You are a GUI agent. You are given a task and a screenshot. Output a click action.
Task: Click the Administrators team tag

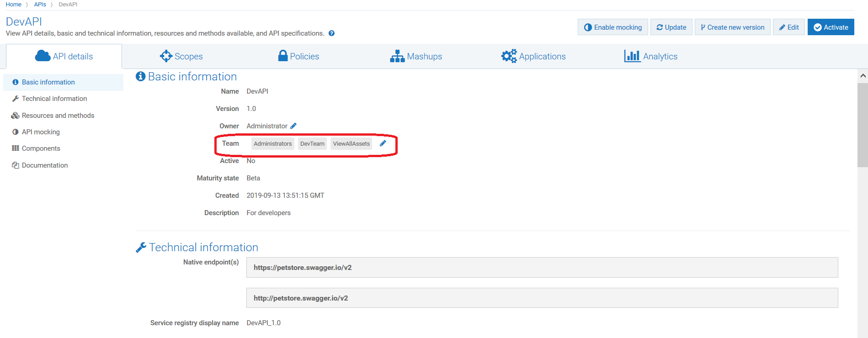point(273,143)
